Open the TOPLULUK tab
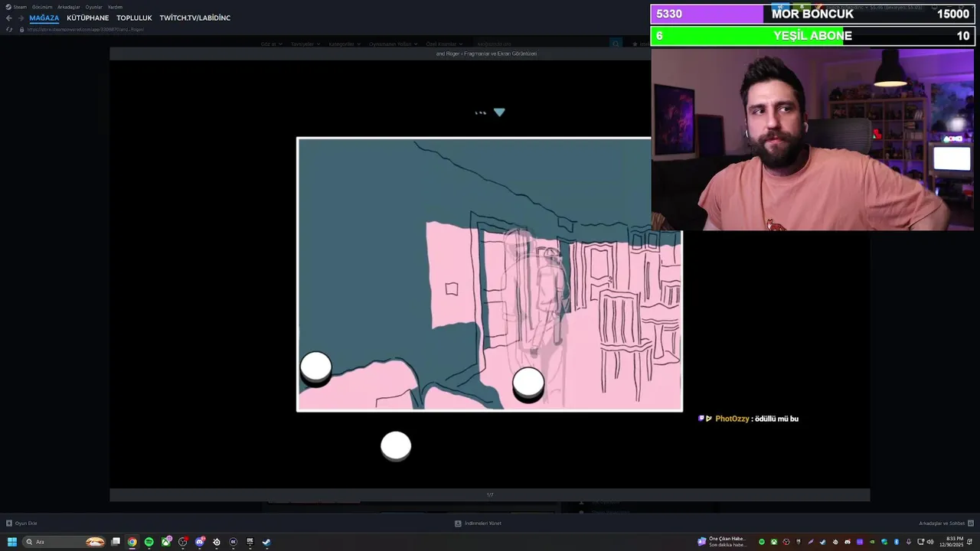980x551 pixels. [x=134, y=18]
